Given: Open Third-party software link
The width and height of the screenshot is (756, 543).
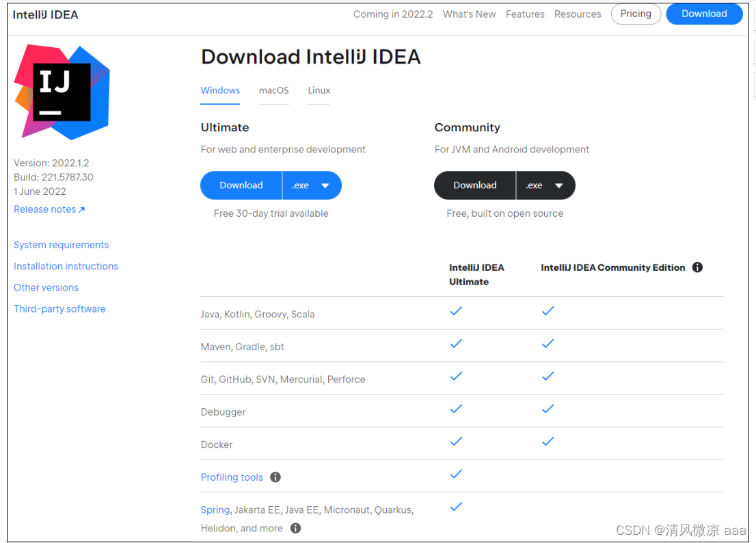Looking at the screenshot, I should click(x=59, y=308).
